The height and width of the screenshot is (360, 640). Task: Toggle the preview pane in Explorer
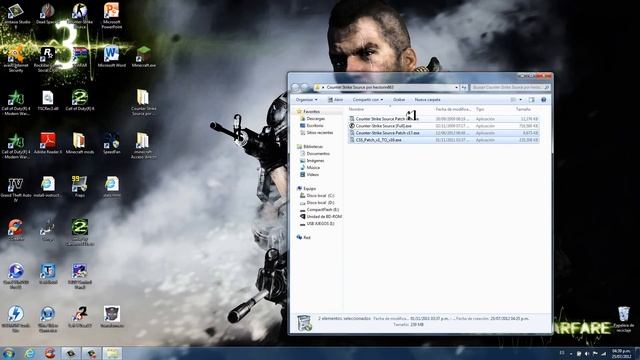coord(531,100)
